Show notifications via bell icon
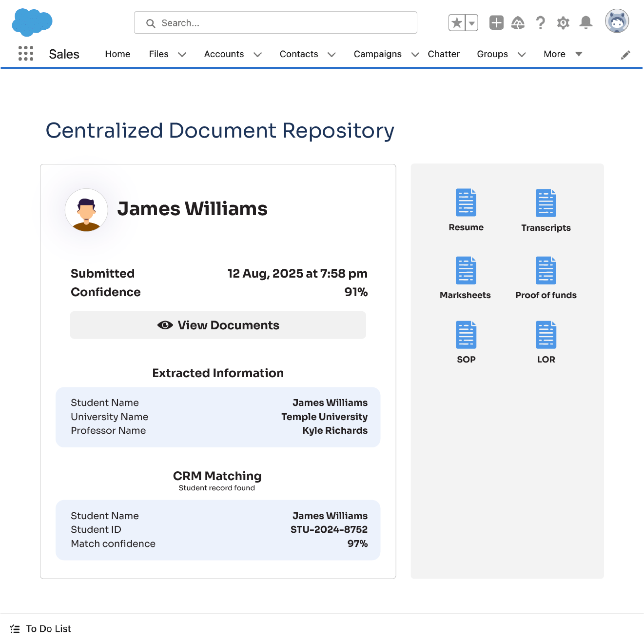 click(x=586, y=23)
